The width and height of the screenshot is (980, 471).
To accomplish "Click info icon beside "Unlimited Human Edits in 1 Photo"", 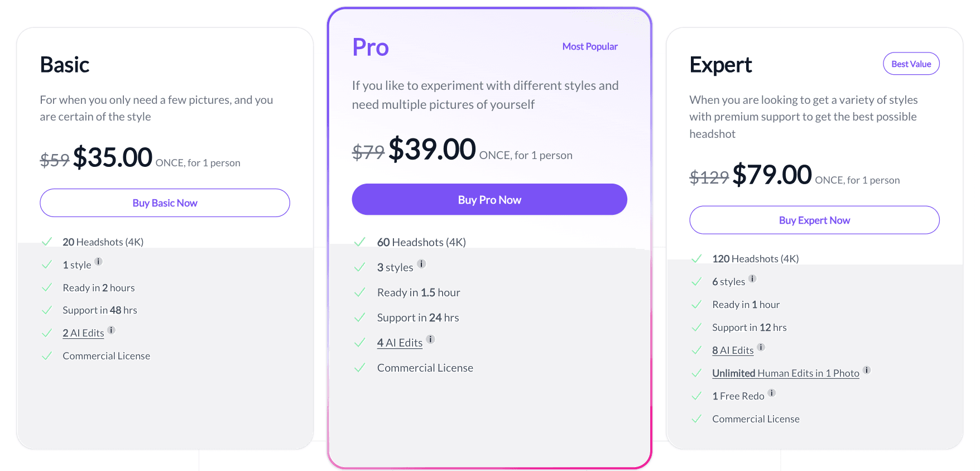I will pos(867,370).
